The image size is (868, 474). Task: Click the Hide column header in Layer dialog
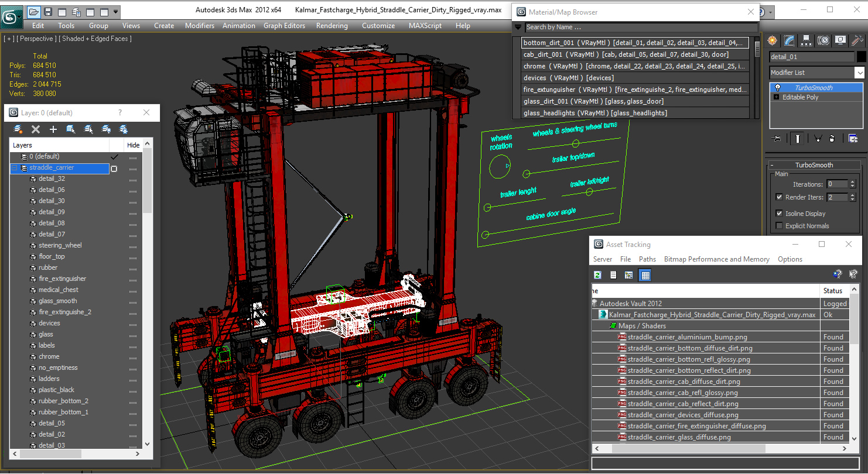click(x=134, y=145)
